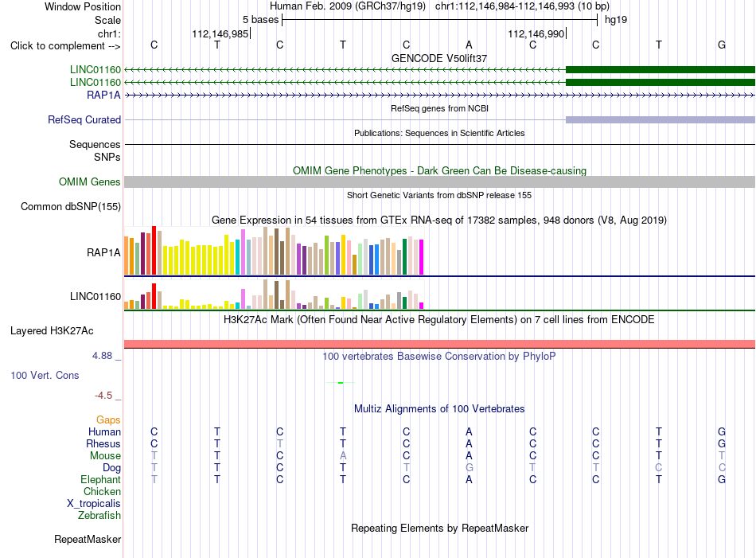
Task: Click the 112,146,985 coordinate marker
Action: (x=220, y=33)
